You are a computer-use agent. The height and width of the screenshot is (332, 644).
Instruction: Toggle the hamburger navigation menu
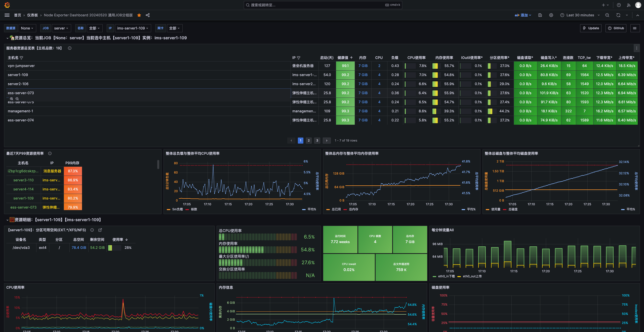tap(7, 15)
